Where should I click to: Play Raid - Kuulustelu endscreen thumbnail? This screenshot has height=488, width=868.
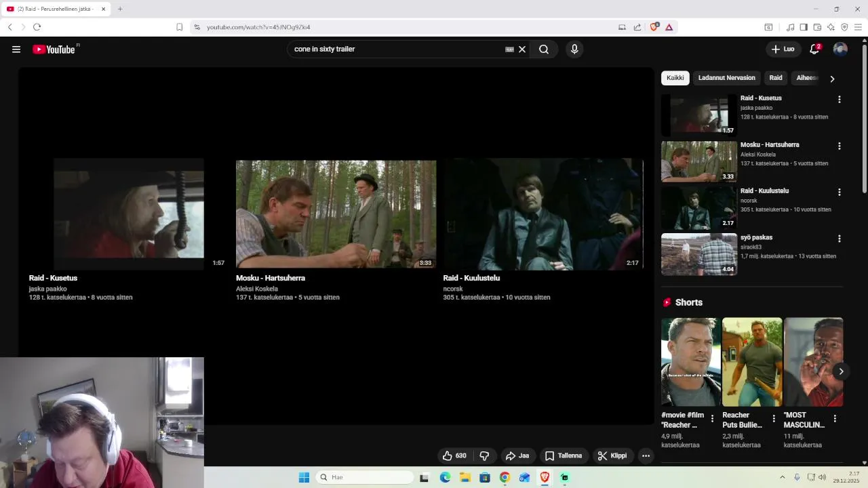pos(543,214)
